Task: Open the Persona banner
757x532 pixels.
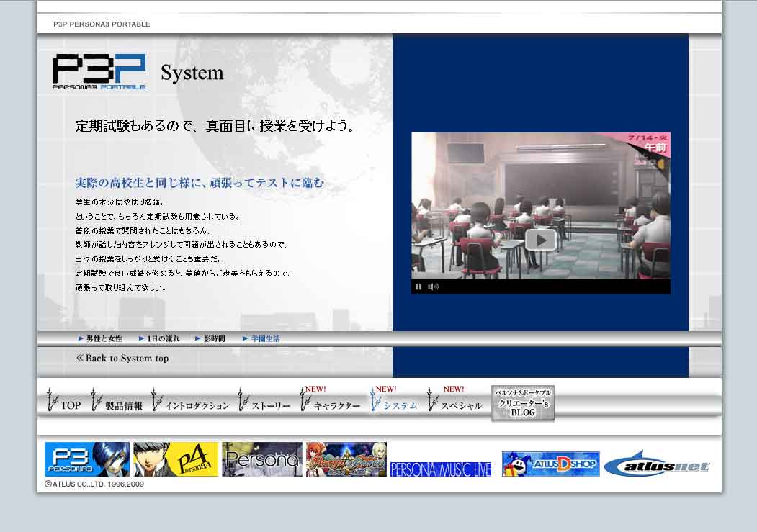Action: coord(262,459)
